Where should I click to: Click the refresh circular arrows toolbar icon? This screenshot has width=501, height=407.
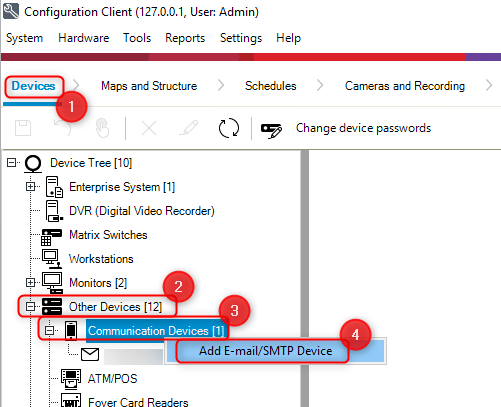click(x=229, y=128)
